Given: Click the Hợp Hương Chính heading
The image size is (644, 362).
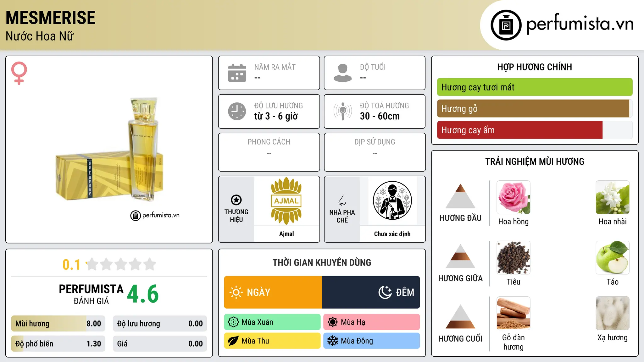Looking at the screenshot, I should tap(535, 67).
